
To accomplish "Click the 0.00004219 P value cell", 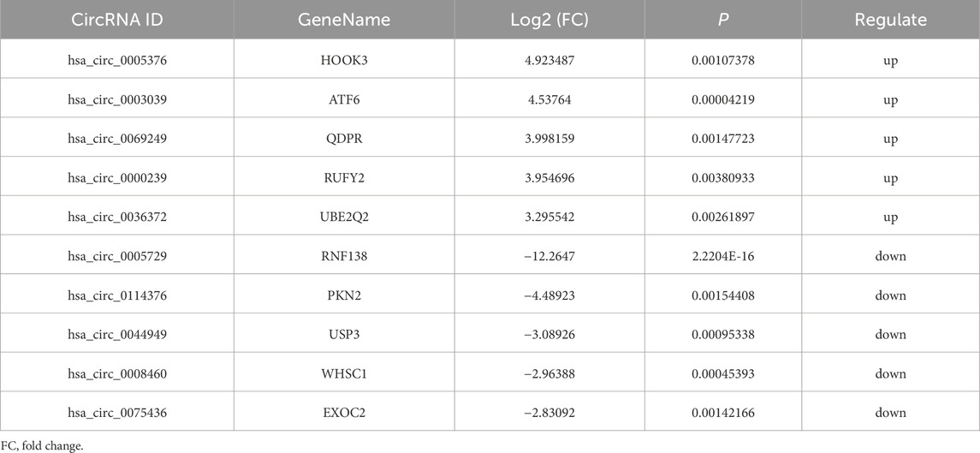I will click(725, 100).
